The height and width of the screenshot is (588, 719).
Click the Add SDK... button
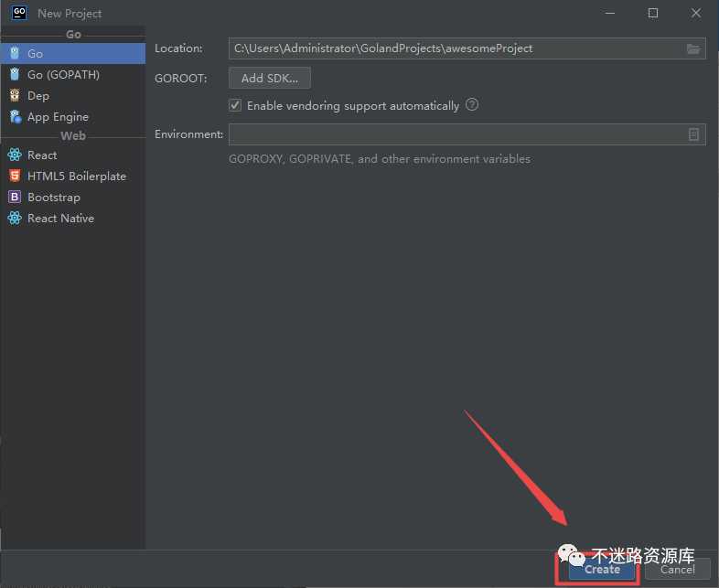270,78
